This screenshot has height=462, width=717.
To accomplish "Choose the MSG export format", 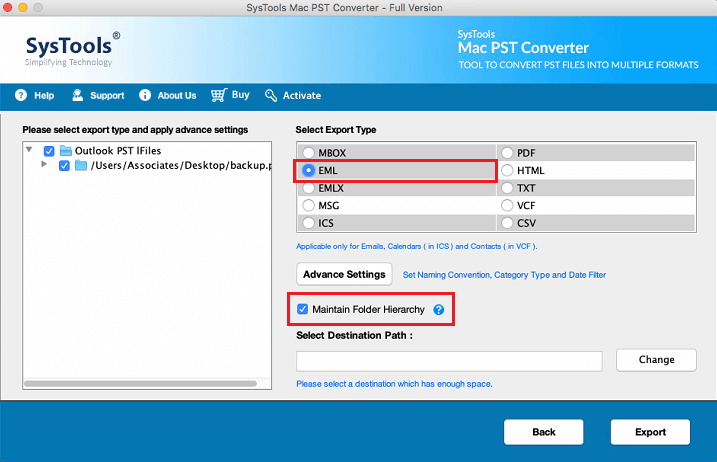I will (309, 205).
